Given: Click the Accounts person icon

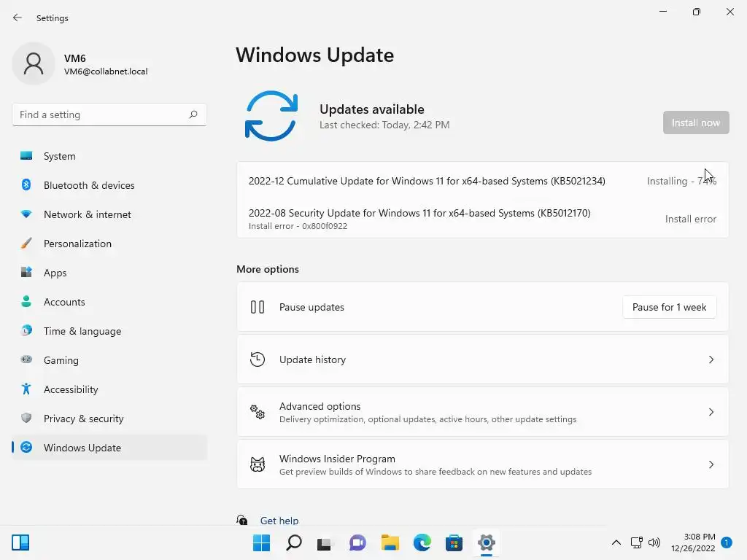Looking at the screenshot, I should click(26, 301).
